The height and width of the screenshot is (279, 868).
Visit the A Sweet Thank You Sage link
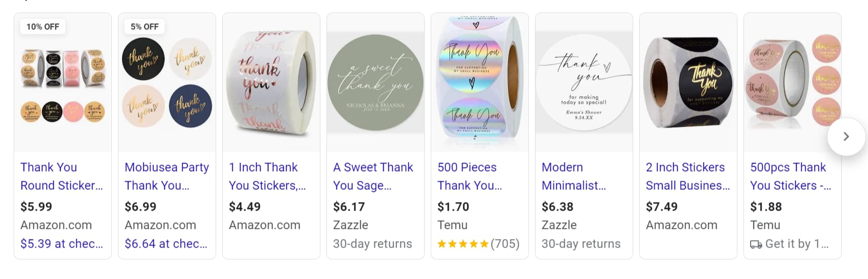(x=373, y=176)
